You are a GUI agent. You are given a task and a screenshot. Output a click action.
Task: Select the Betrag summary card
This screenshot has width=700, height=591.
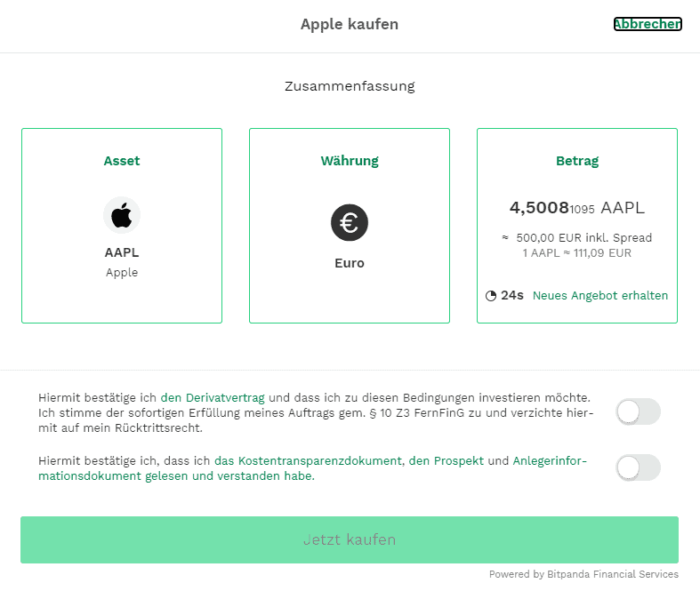coord(577,226)
